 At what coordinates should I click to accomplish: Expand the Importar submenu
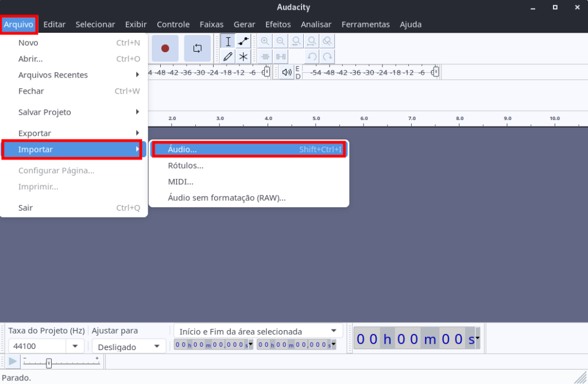click(x=74, y=149)
